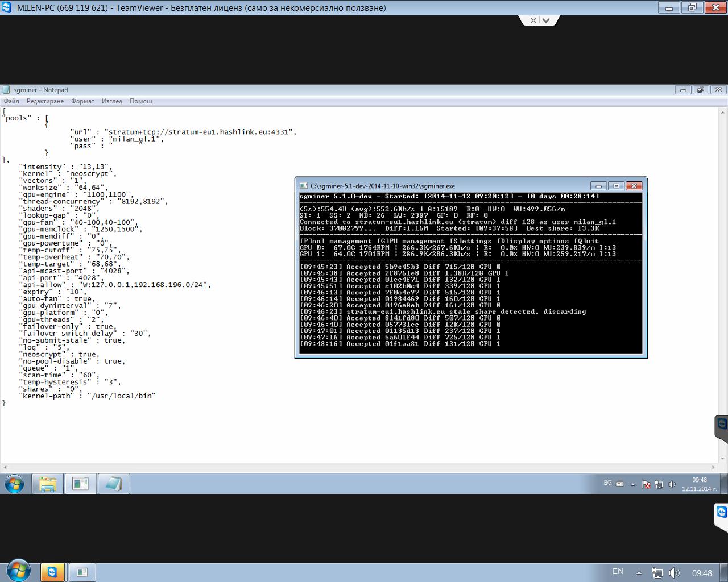This screenshot has height=582, width=728.
Task: Expand the TeamViewer toolbar chevron
Action: (546, 20)
